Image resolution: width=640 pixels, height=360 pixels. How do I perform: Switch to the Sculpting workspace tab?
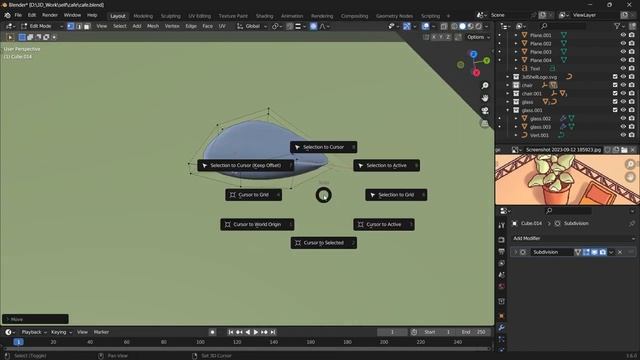point(171,16)
